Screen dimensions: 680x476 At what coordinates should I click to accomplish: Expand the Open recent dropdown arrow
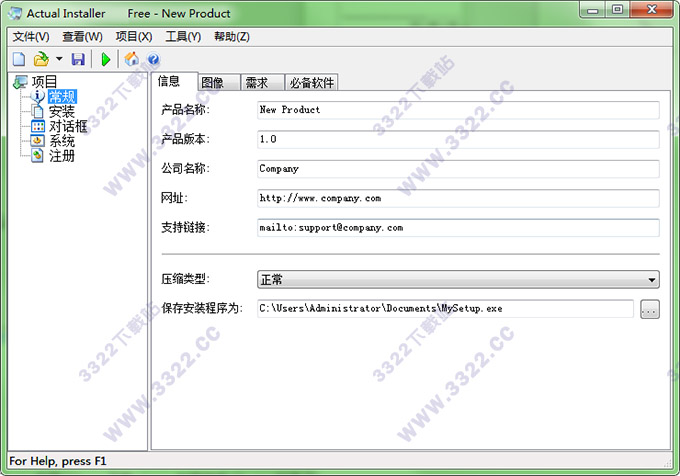(59, 59)
